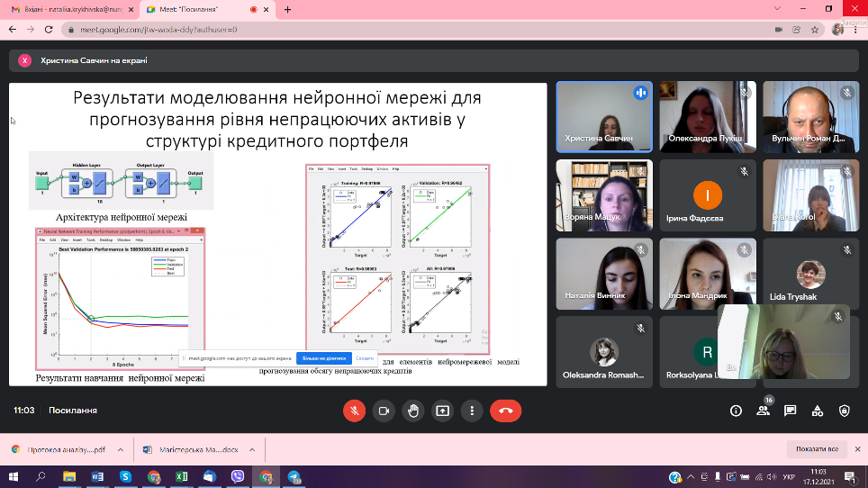Click the address bar URL field
The image size is (868, 488).
click(360, 29)
